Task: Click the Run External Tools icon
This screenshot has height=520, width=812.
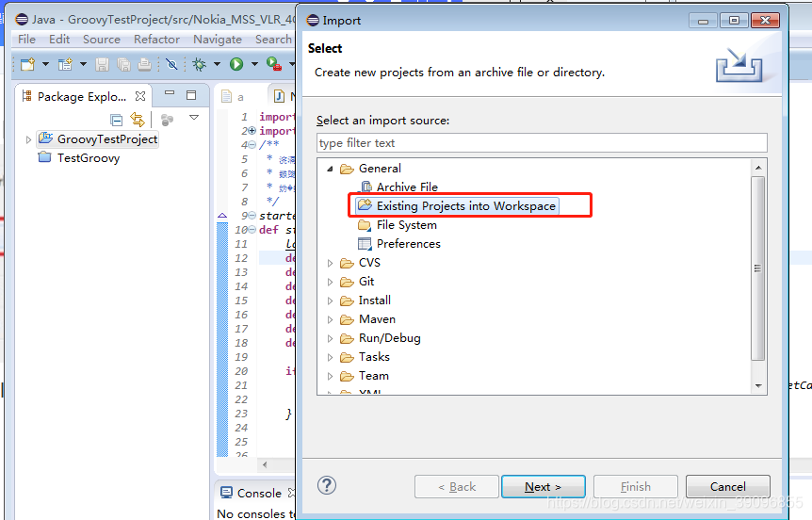Action: click(x=273, y=64)
